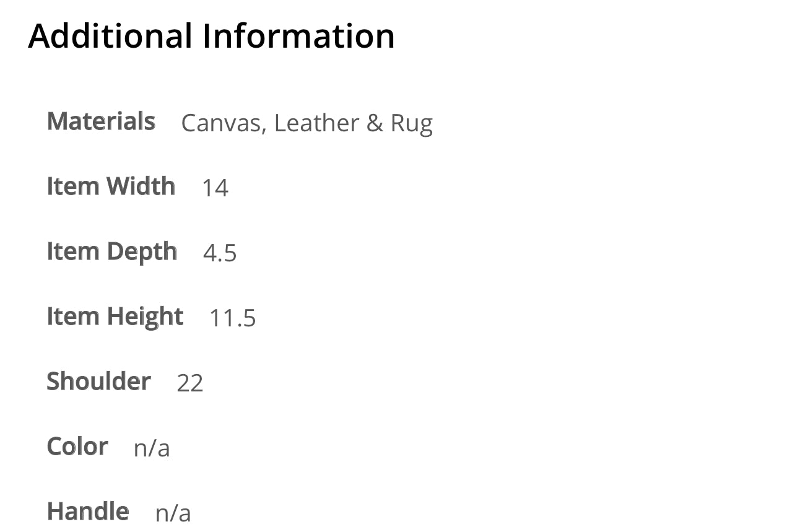Click the shoulder value 22

[190, 383]
